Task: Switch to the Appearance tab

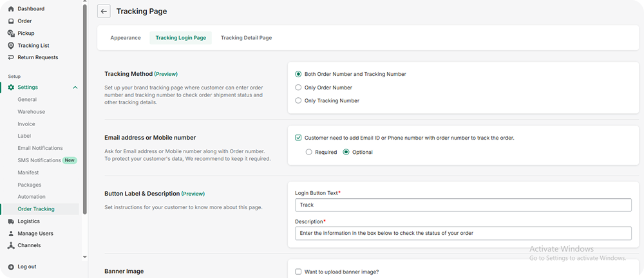Action: [126, 38]
